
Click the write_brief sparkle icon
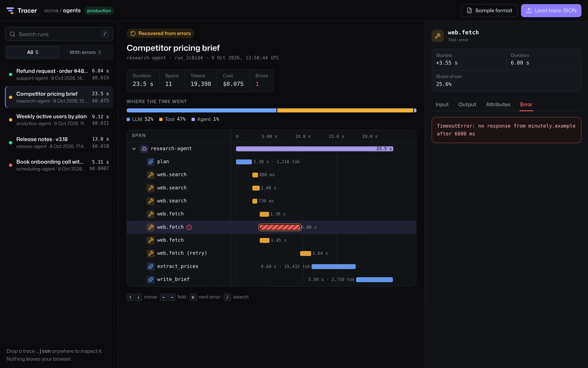(151, 279)
